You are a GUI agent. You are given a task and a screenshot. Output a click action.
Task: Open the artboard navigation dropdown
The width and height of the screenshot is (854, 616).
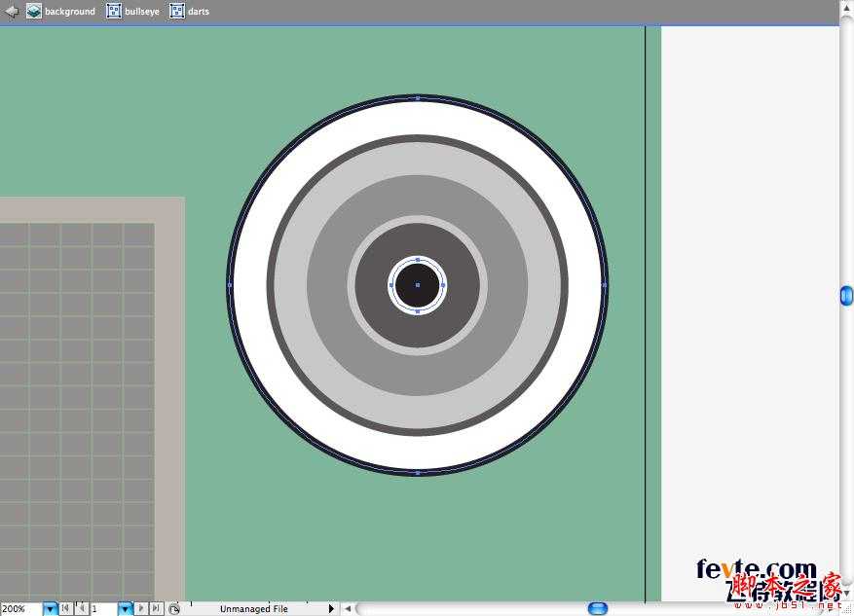[x=126, y=609]
